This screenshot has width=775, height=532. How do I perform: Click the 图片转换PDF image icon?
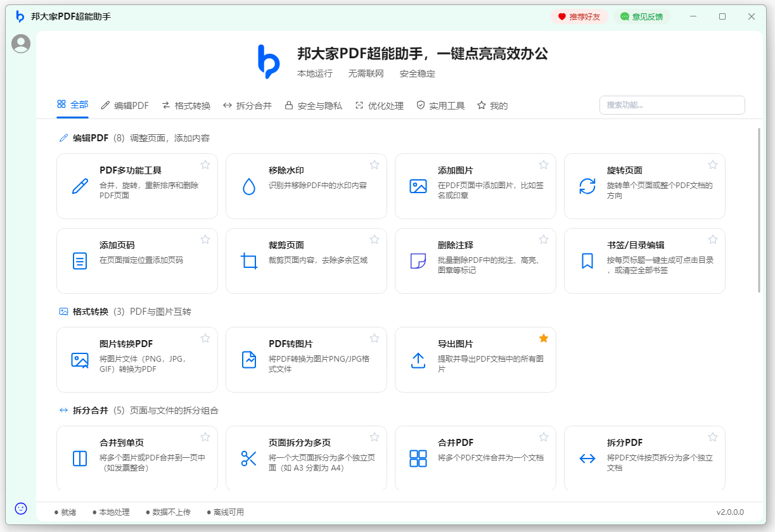click(80, 360)
